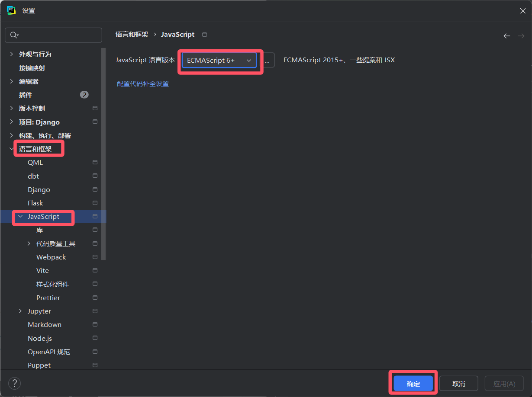Click project-level icon on Webpack row
The width and height of the screenshot is (532, 397).
click(x=95, y=257)
